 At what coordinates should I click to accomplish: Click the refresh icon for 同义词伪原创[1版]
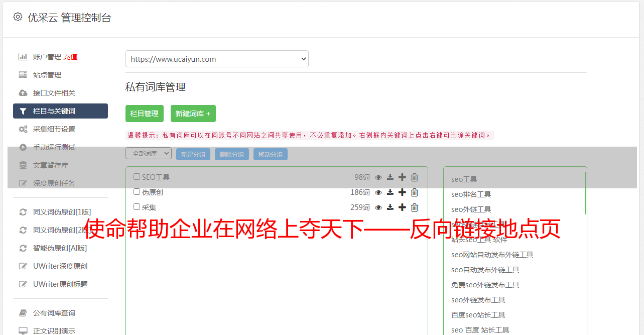(23, 212)
